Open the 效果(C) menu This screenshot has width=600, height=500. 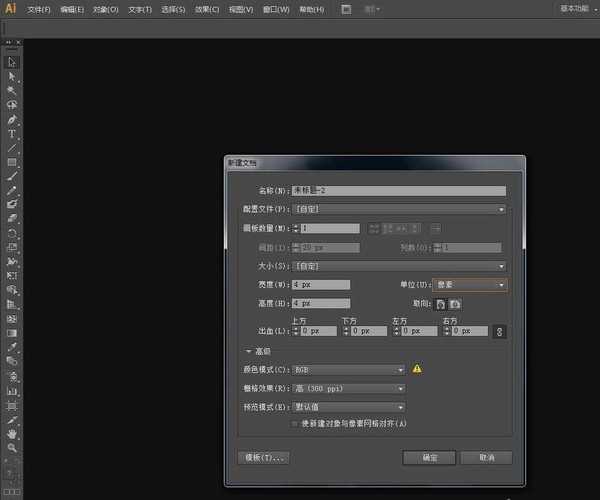207,10
